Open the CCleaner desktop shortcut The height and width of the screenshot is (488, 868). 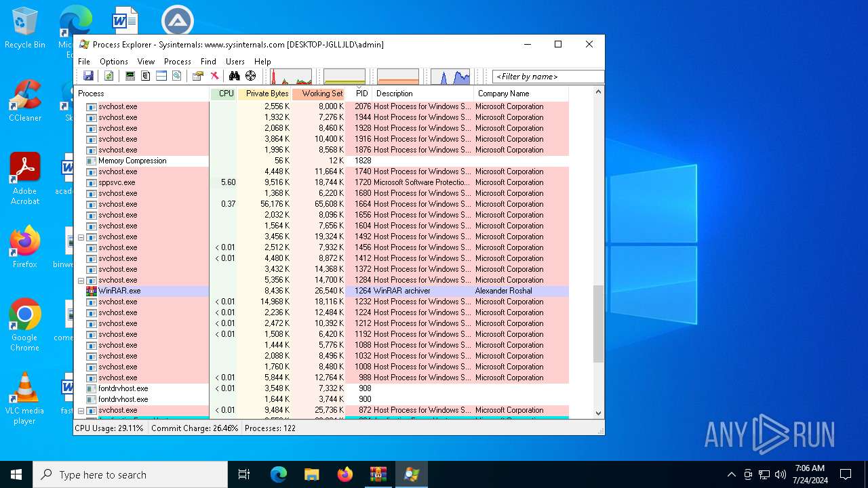point(24,101)
